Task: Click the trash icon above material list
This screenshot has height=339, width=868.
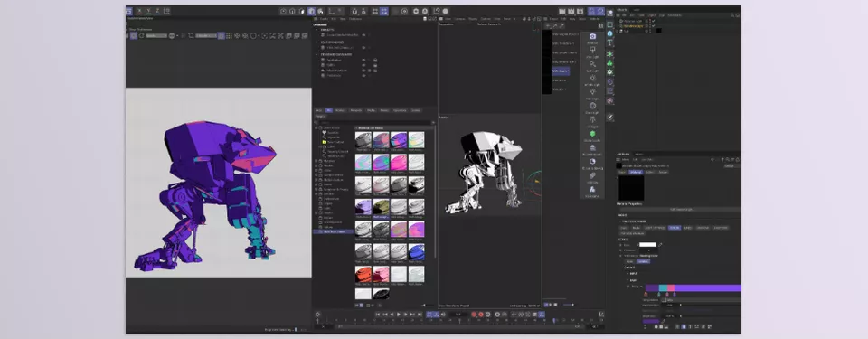Action: 601,25
